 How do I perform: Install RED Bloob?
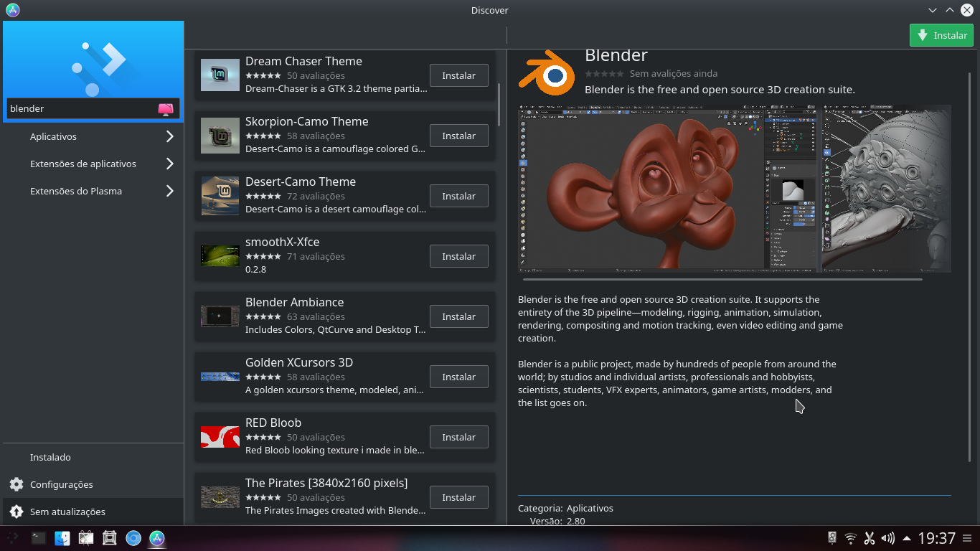pyautogui.click(x=459, y=437)
